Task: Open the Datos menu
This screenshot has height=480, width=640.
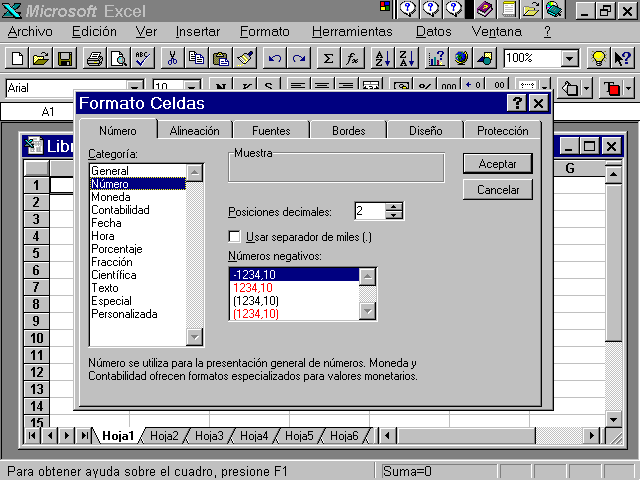Action: pyautogui.click(x=433, y=31)
